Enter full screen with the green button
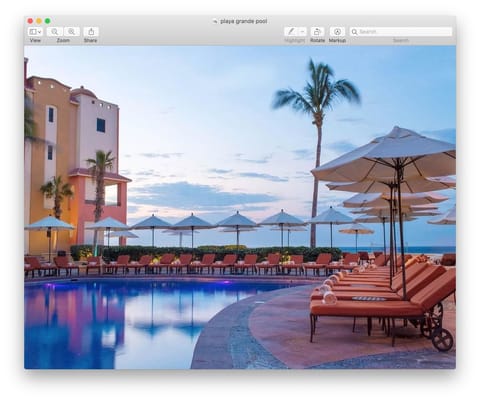480x401 pixels. [x=48, y=21]
